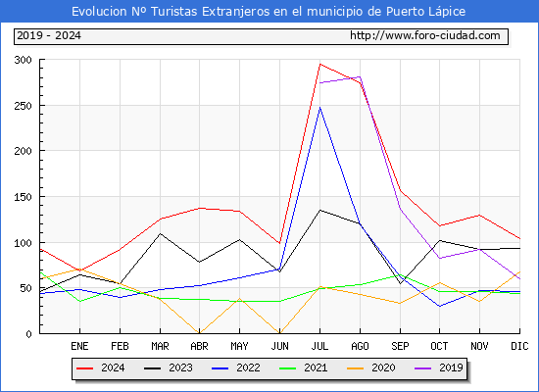Click the blue 2022 legend color swatch
Screen dimensions: 539x392
coord(220,368)
